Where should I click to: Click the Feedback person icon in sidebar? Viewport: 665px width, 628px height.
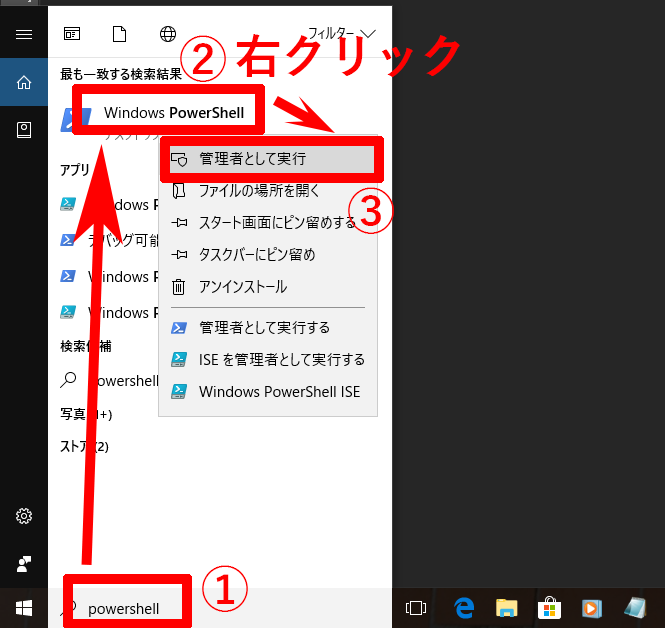(x=24, y=564)
